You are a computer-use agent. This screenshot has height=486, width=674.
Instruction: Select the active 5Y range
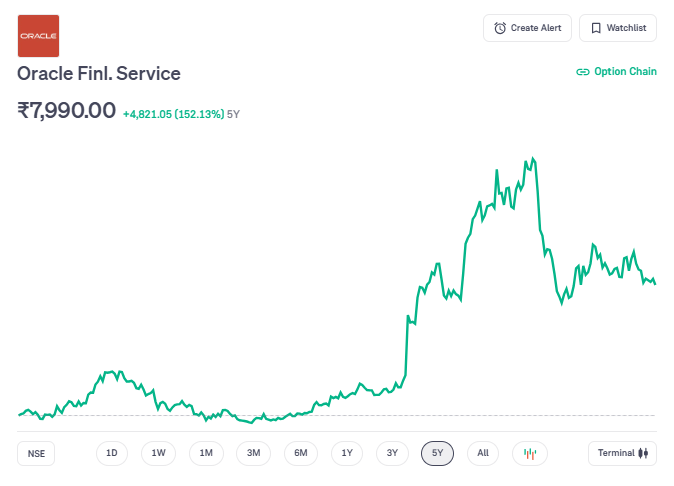point(438,453)
